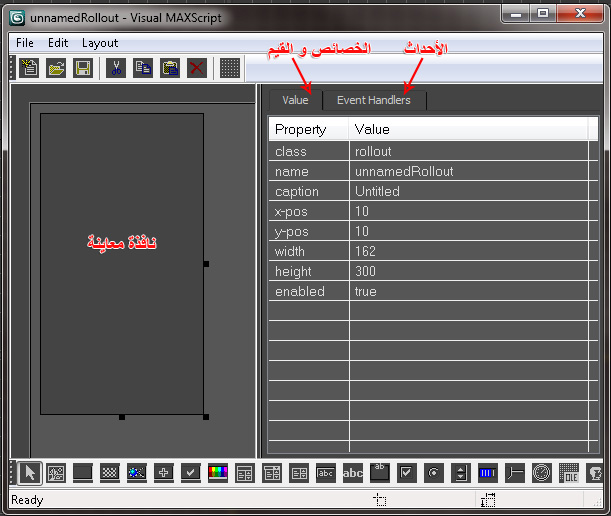
Task: Open the Layout menu
Action: [x=100, y=43]
